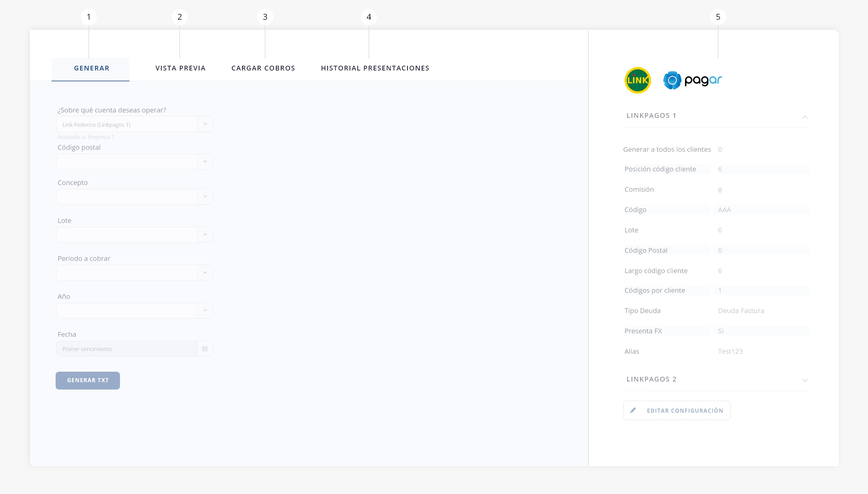Open the Año dropdown arrow
Image resolution: width=868 pixels, height=494 pixels.
[x=205, y=310]
